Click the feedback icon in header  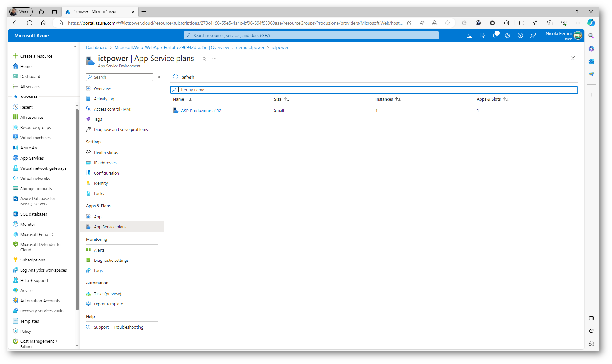tap(533, 35)
